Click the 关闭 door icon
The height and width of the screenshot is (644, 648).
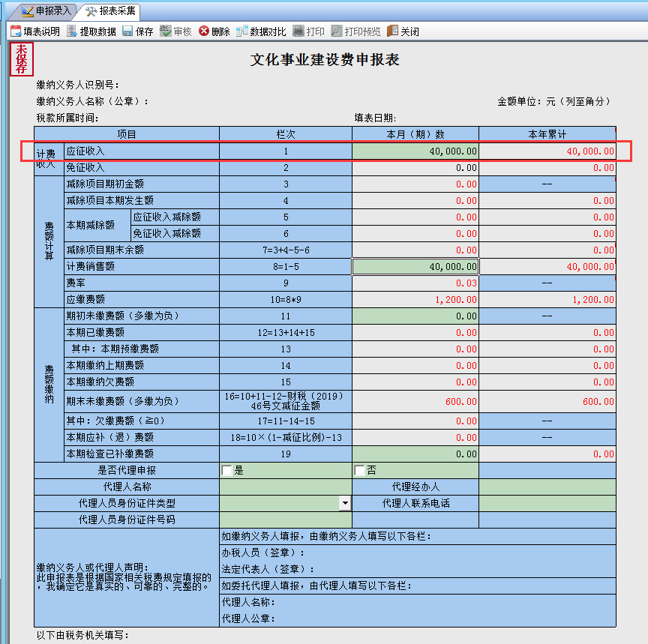[x=392, y=31]
